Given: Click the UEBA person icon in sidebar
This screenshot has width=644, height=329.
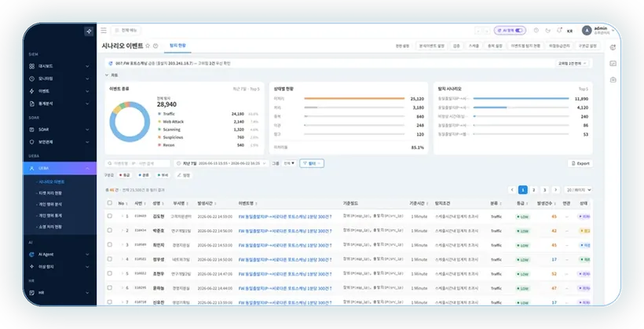Looking at the screenshot, I should click(x=31, y=168).
